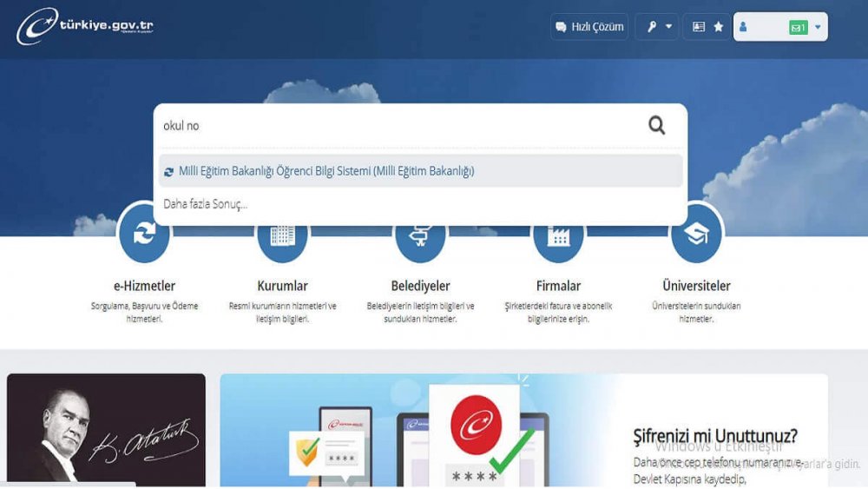The width and height of the screenshot is (868, 489).
Task: Open the Üniversiteler graduation cap icon
Action: tap(696, 233)
